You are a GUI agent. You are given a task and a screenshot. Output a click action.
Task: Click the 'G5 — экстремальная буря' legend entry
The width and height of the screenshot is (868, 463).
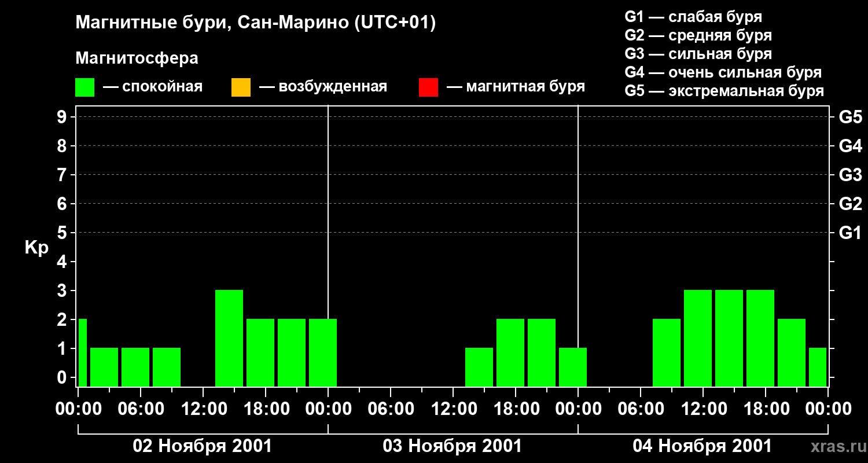pos(724,91)
